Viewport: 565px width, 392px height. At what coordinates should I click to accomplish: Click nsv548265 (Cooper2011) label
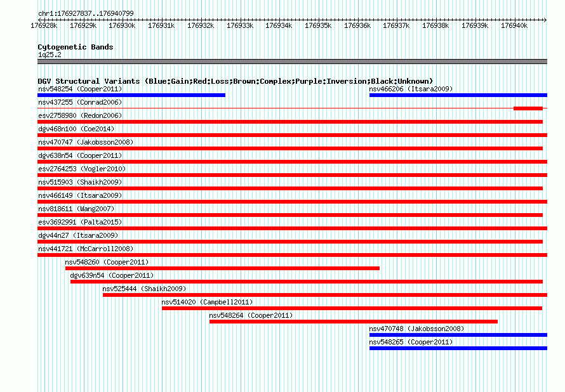pos(411,342)
